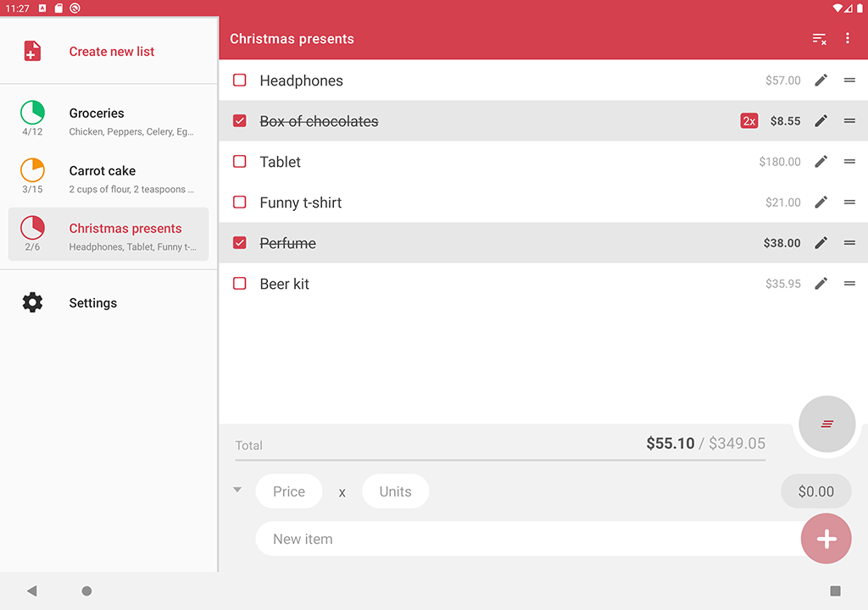868x610 pixels.
Task: Click the round sort floating button
Action: pos(826,424)
